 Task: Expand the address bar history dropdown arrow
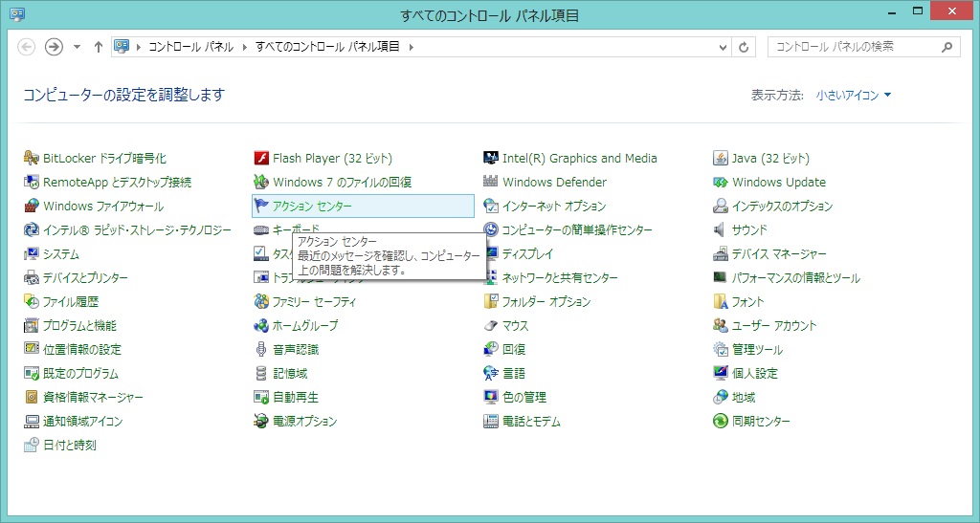[724, 47]
